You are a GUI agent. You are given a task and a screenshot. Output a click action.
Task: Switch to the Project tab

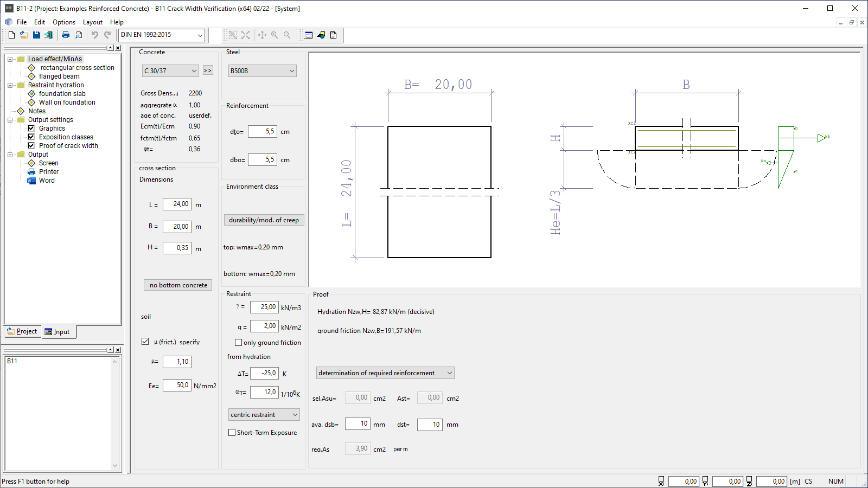click(22, 331)
